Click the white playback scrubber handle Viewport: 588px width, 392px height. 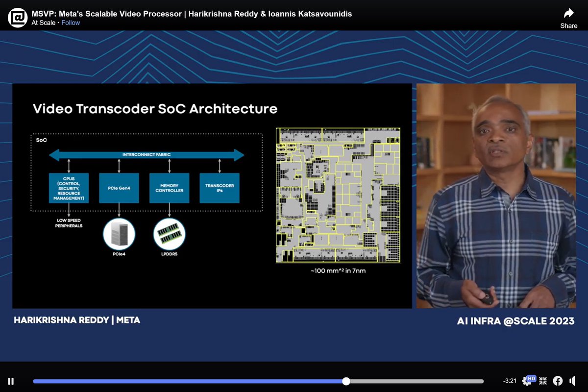pyautogui.click(x=346, y=380)
